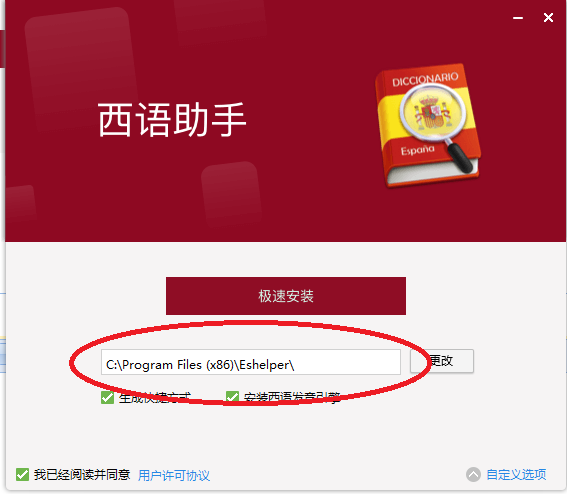Close the installer window
Screen dimensions: 567x494
pos(548,17)
